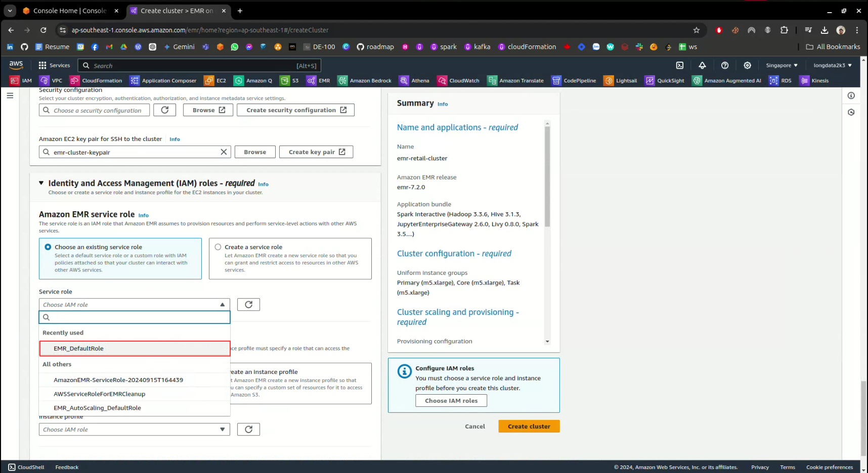Screen dimensions: 868x473
Task: Switch to the Console Home browser tab
Action: click(69, 11)
